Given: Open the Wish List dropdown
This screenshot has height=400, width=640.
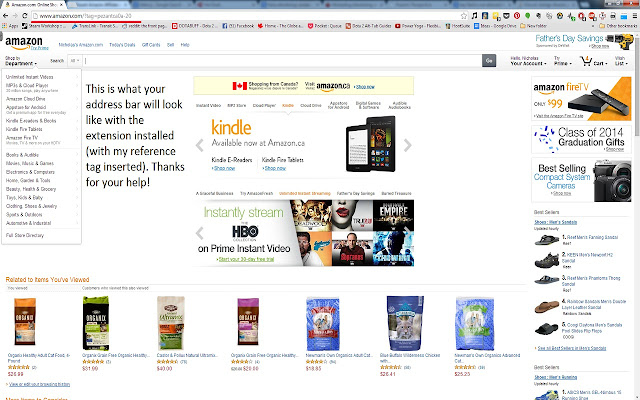Looking at the screenshot, I should coord(621,61).
